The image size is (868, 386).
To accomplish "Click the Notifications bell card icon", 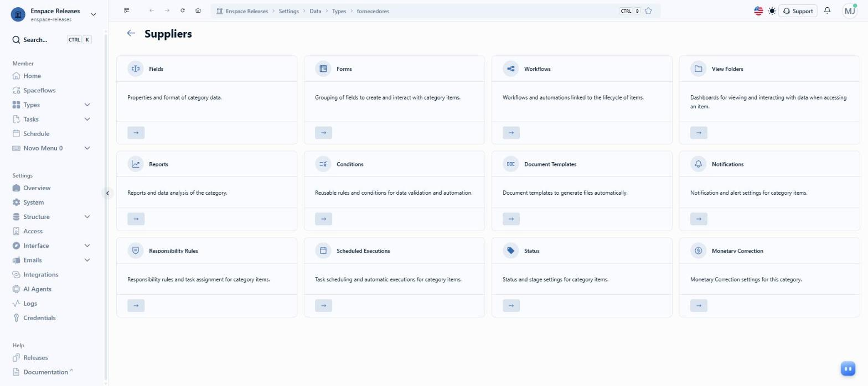I will point(699,164).
